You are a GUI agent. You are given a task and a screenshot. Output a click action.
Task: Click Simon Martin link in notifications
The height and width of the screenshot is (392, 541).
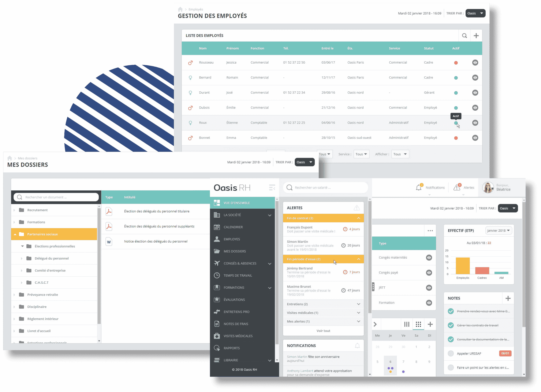297,357
